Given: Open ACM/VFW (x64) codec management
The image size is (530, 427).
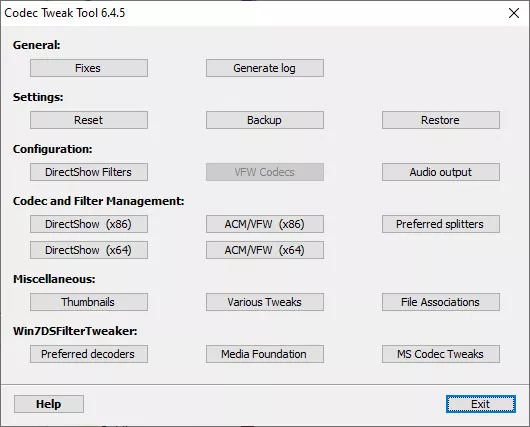Looking at the screenshot, I should click(265, 250).
